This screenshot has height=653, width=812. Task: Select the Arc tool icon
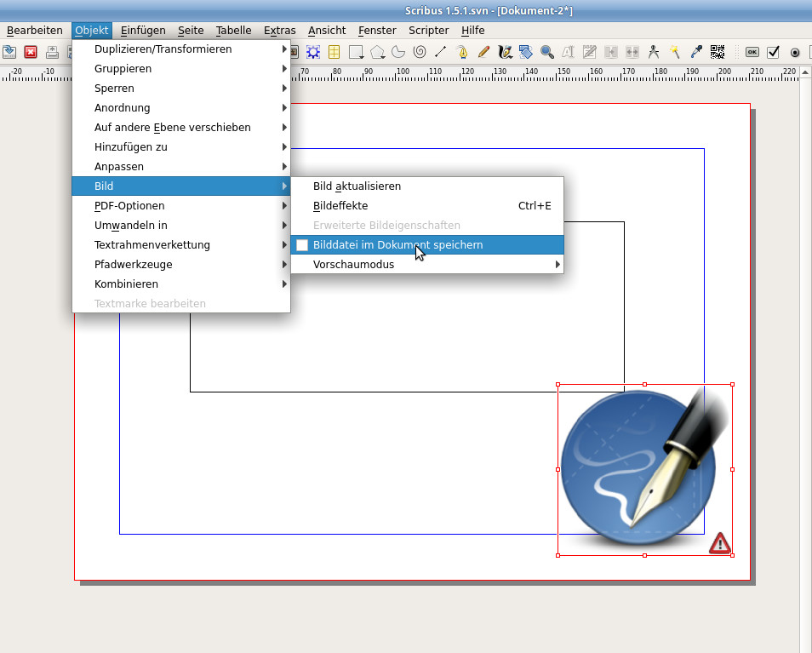398,52
